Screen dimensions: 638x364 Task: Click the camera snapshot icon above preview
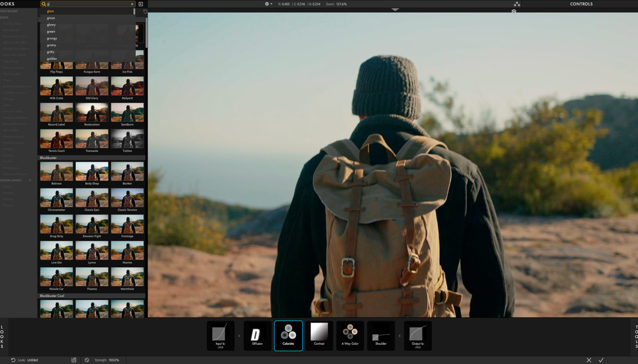[x=514, y=11]
